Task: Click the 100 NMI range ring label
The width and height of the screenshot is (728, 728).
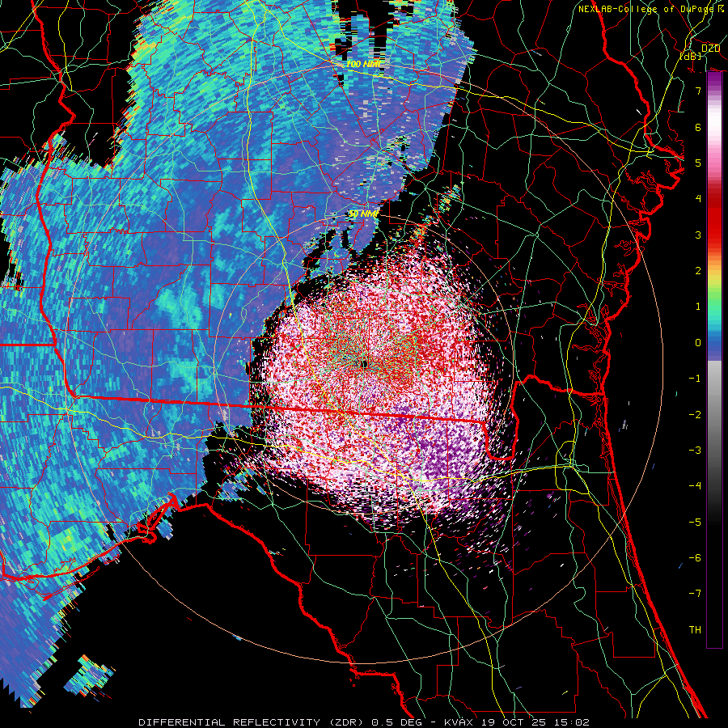Action: click(x=363, y=64)
